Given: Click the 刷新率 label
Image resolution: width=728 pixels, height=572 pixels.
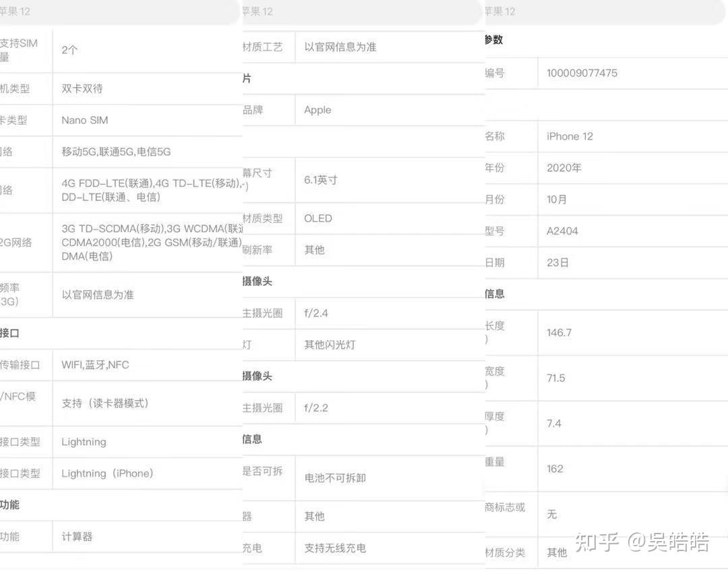Looking at the screenshot, I should (x=257, y=250).
